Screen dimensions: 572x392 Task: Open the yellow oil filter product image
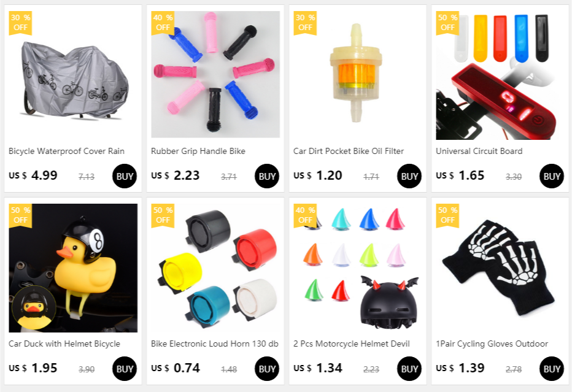point(358,75)
